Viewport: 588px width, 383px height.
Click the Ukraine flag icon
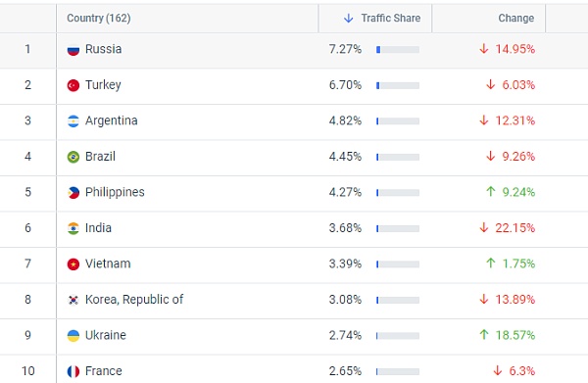point(73,335)
